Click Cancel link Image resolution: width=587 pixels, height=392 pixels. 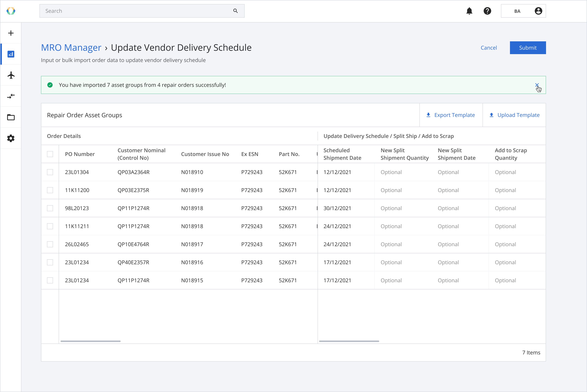489,48
